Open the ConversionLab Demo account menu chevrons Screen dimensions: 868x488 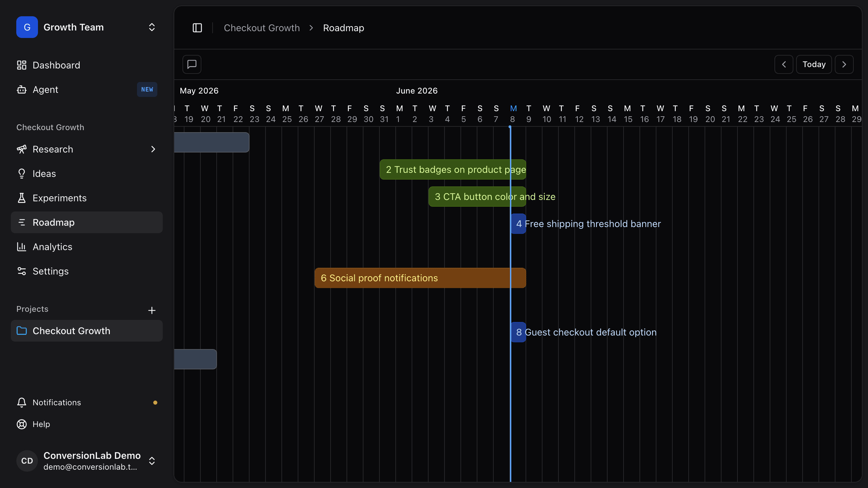(x=152, y=461)
